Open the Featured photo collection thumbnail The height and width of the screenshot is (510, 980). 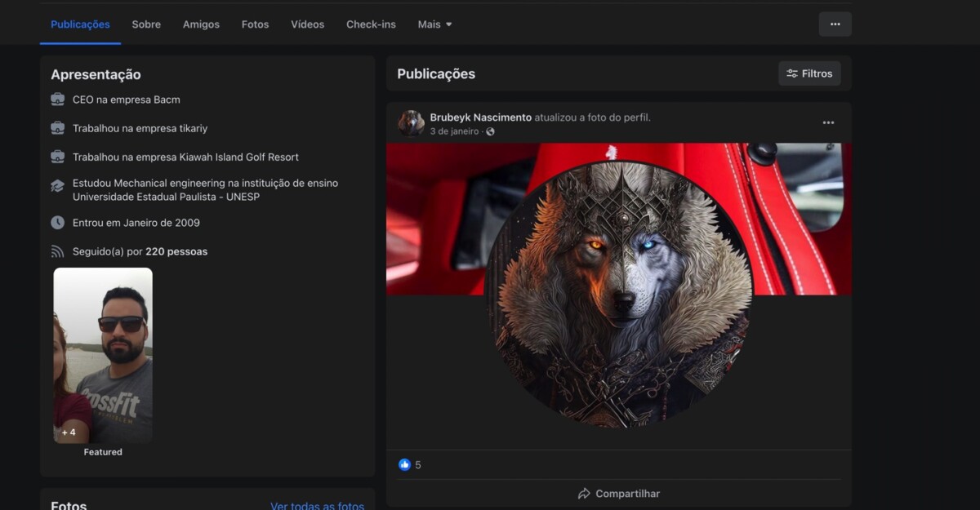[103, 355]
